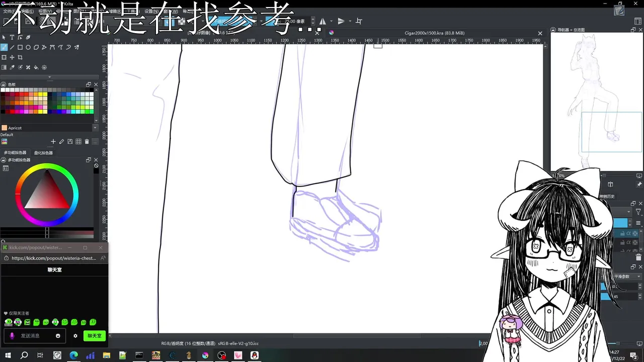
Task: Toggle lock on the palette docker
Action: [4, 84]
